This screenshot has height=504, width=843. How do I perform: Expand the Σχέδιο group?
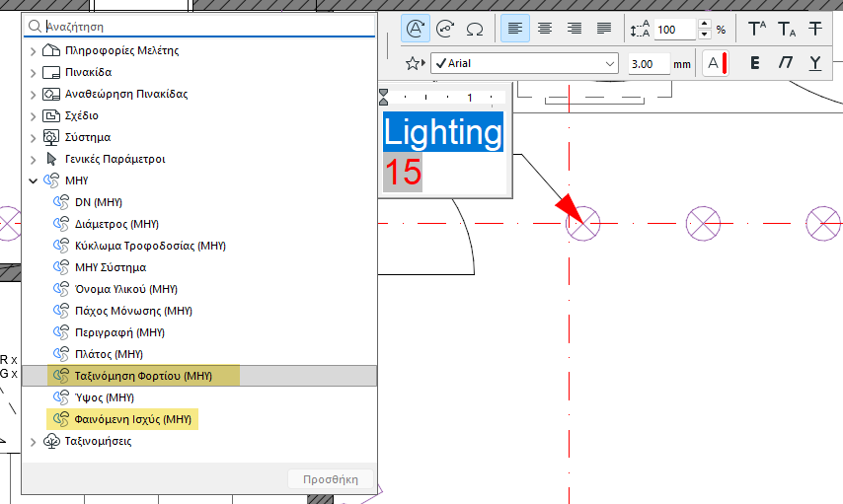click(33, 116)
